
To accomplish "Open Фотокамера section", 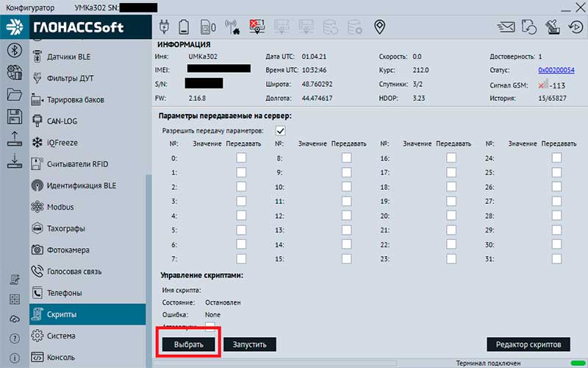I will point(87,250).
